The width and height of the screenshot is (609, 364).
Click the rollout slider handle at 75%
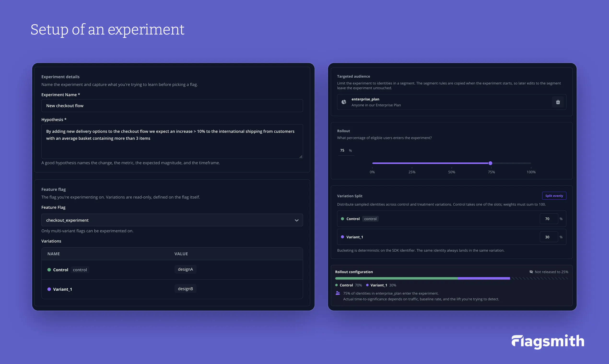490,163
